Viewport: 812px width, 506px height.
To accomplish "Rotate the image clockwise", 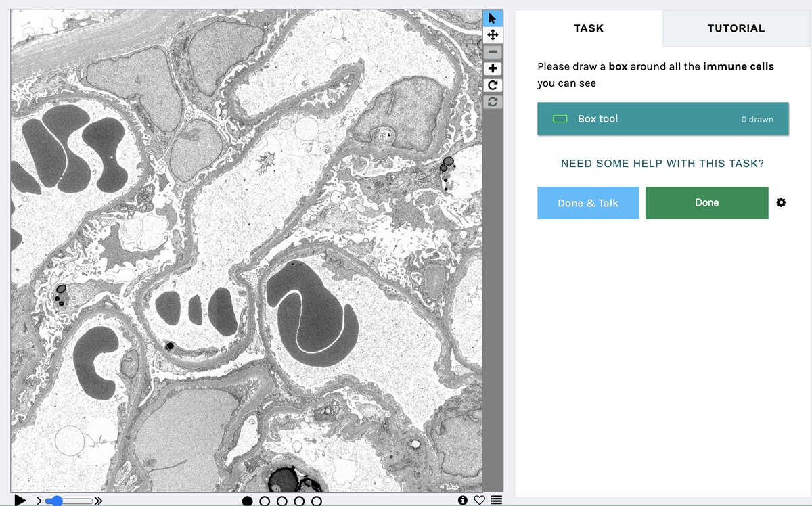I will pos(493,85).
